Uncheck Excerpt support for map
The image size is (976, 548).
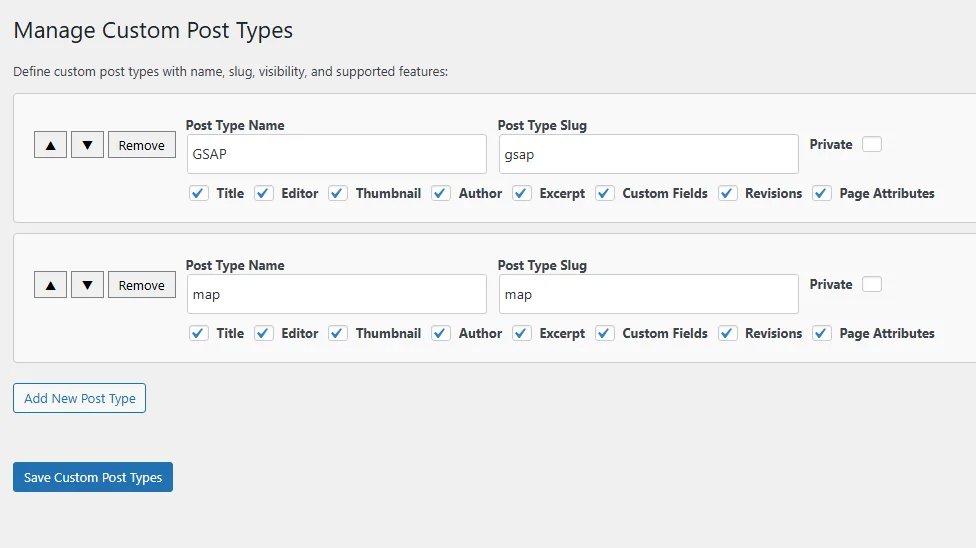pyautogui.click(x=522, y=333)
